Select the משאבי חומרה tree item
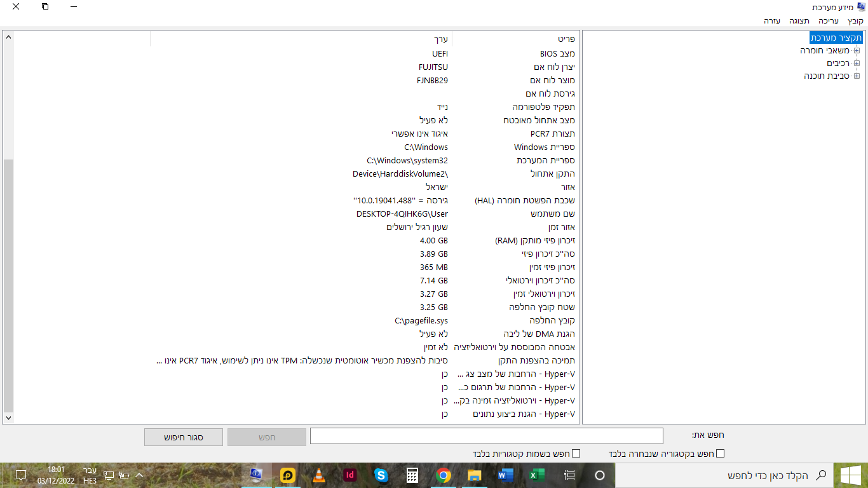Viewport: 868px width, 488px height. (825, 50)
